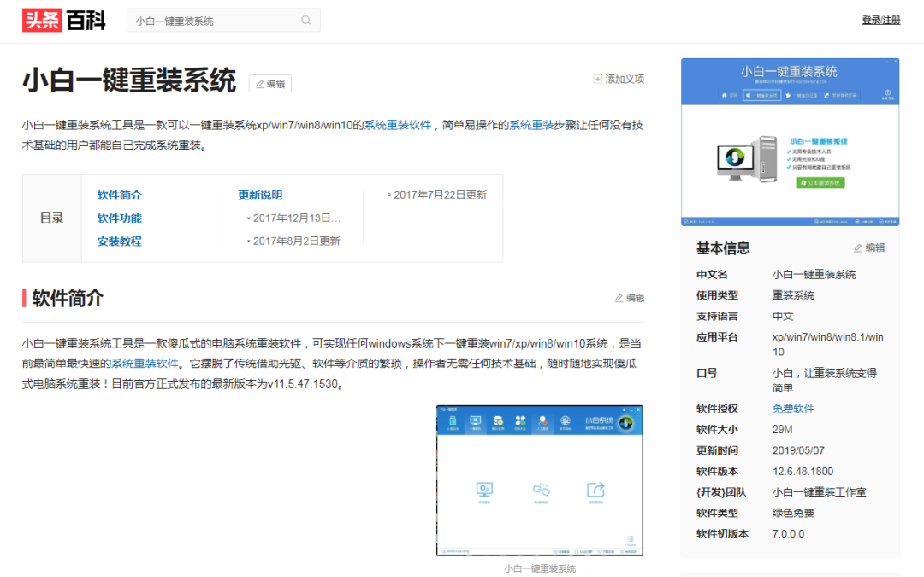Click the image caption 小白一键重装系统
924x577 pixels.
tap(540, 568)
